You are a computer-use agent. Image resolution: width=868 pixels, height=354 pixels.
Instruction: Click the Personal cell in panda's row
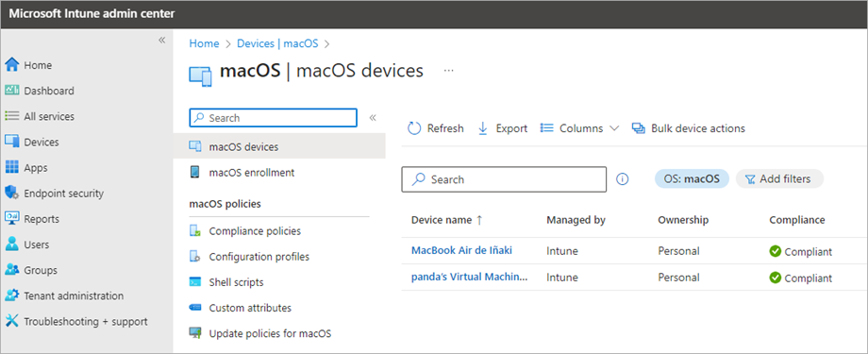click(678, 278)
